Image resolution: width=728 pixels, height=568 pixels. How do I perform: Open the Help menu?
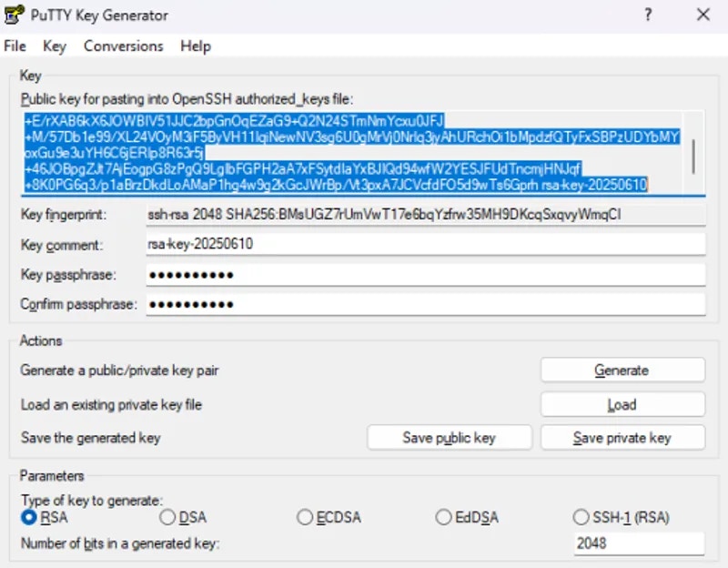click(194, 46)
